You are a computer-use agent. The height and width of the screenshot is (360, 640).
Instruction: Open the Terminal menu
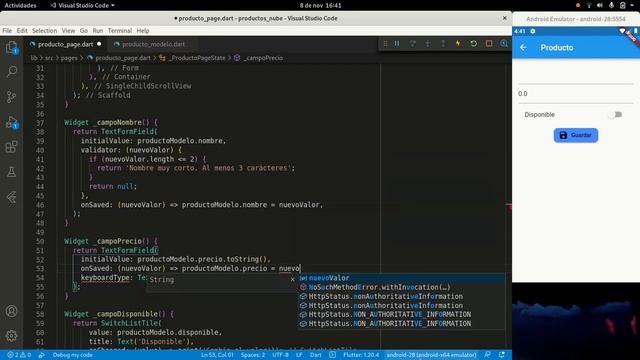click(120, 31)
